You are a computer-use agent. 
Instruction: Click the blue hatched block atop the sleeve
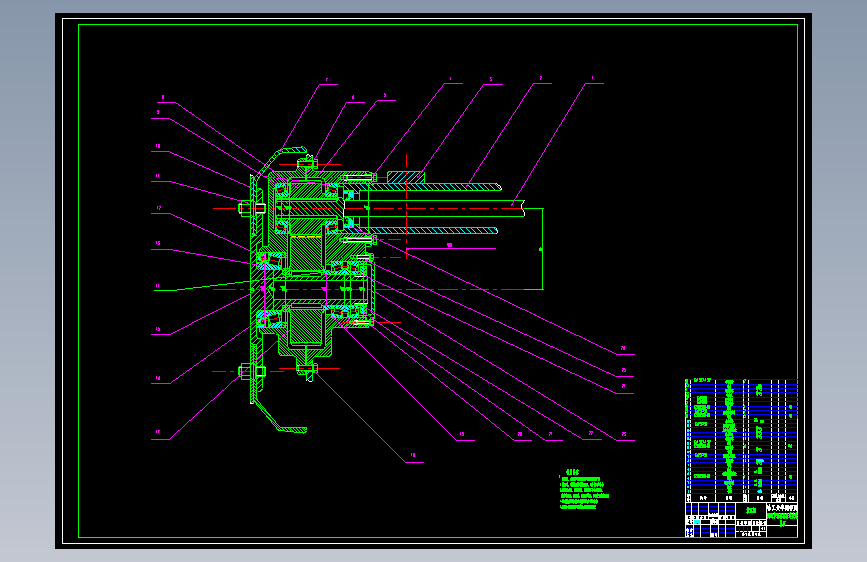pyautogui.click(x=406, y=178)
